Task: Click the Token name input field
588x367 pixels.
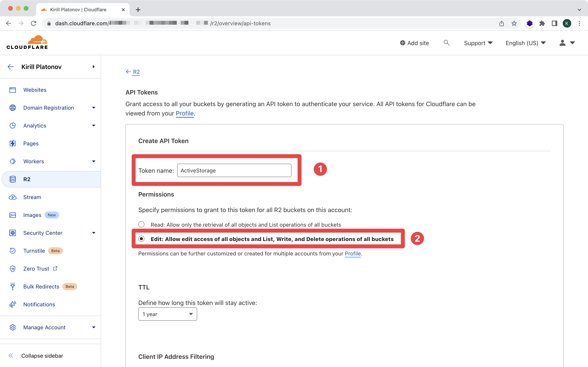Action: click(x=234, y=170)
